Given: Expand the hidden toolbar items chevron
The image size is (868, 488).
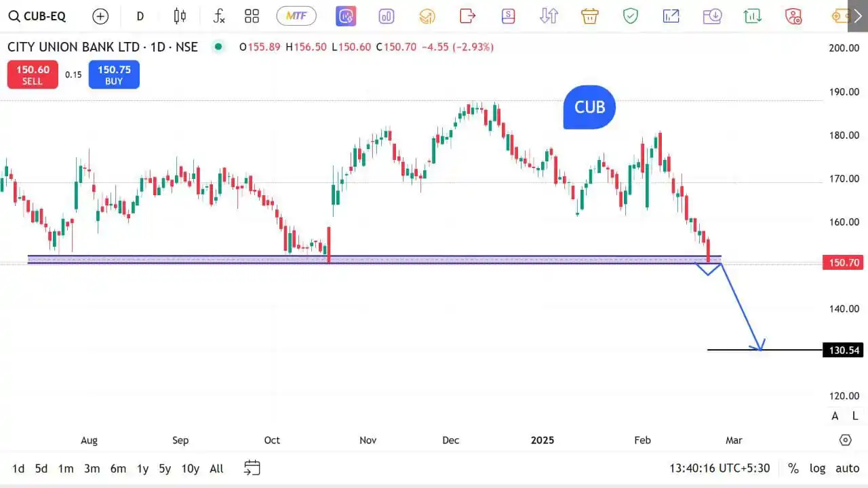Looking at the screenshot, I should [857, 16].
